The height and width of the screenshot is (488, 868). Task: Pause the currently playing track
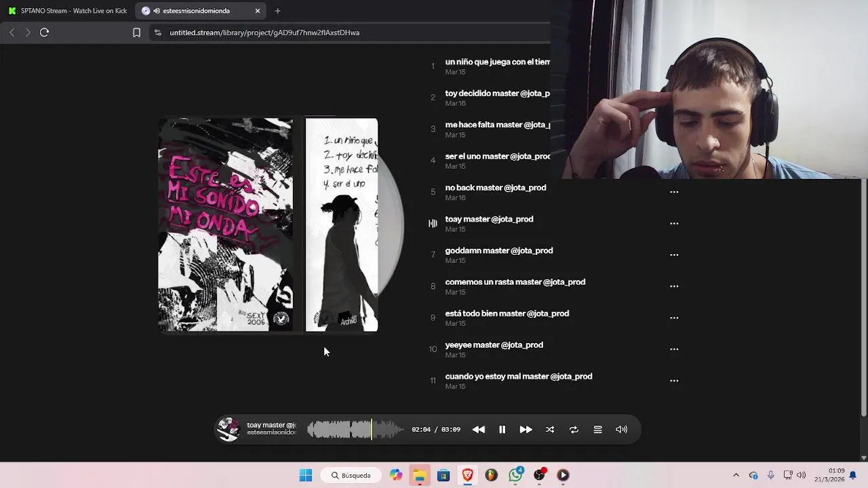coord(502,430)
